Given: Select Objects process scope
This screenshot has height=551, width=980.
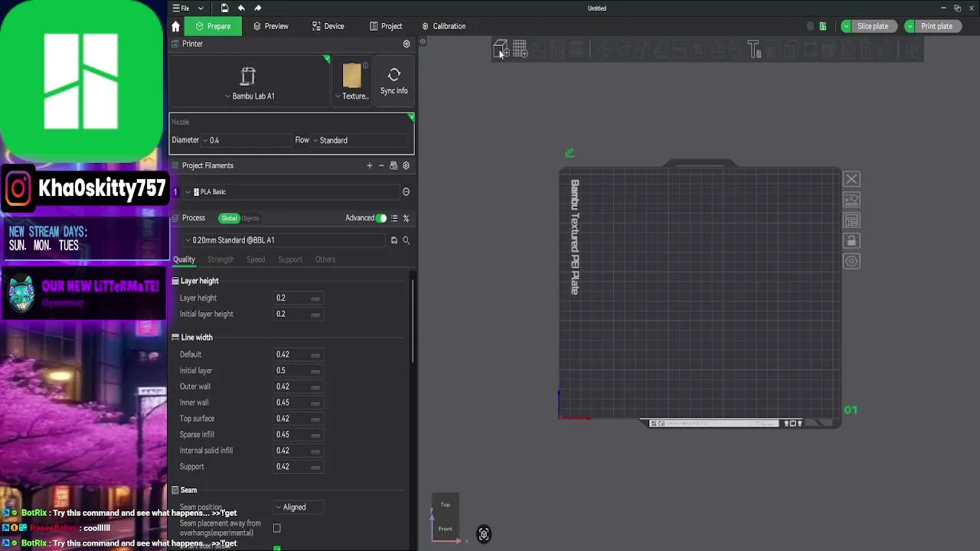Looking at the screenshot, I should tap(250, 218).
